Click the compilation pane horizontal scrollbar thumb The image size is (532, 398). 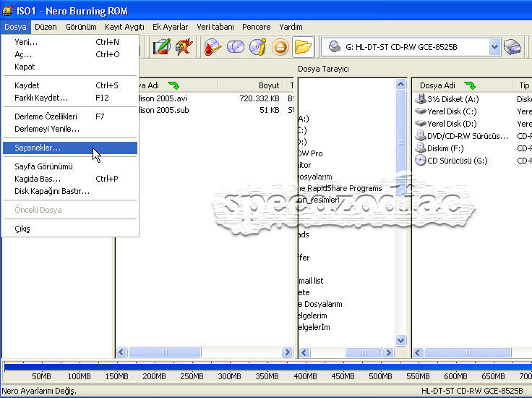[165, 352]
